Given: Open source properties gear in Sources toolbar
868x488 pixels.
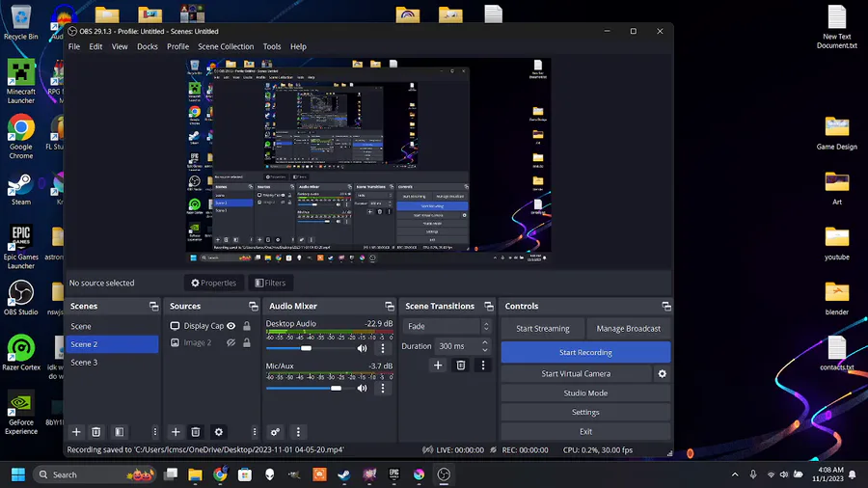Looking at the screenshot, I should coord(219,432).
